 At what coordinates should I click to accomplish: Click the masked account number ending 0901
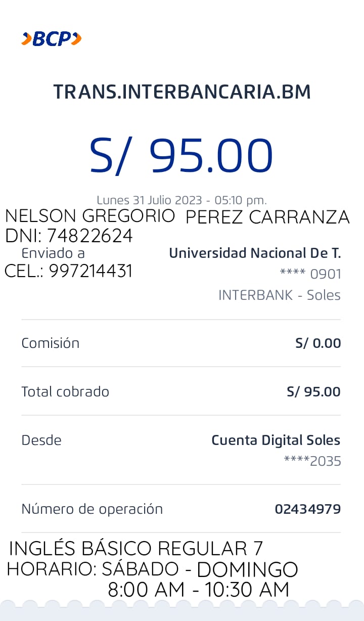[310, 274]
